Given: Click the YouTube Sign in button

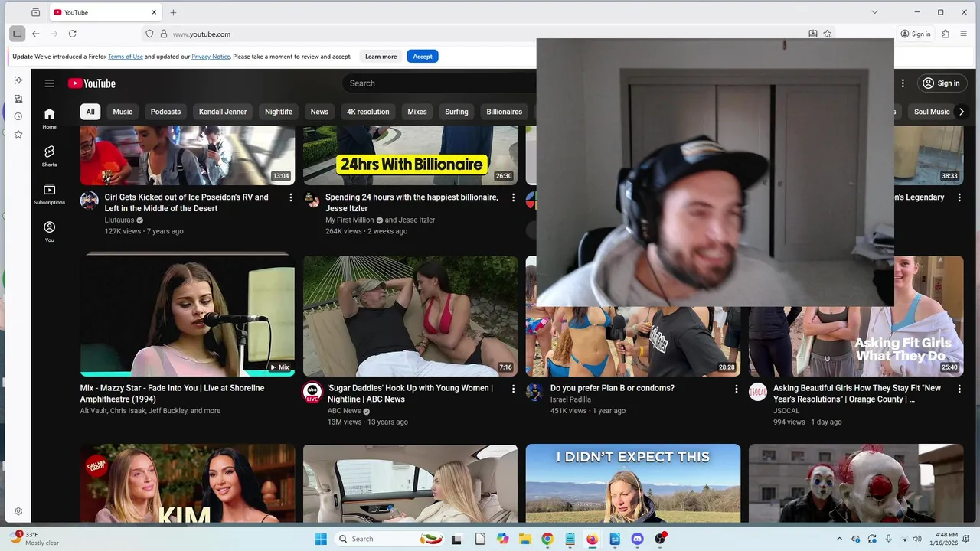Looking at the screenshot, I should tap(942, 83).
